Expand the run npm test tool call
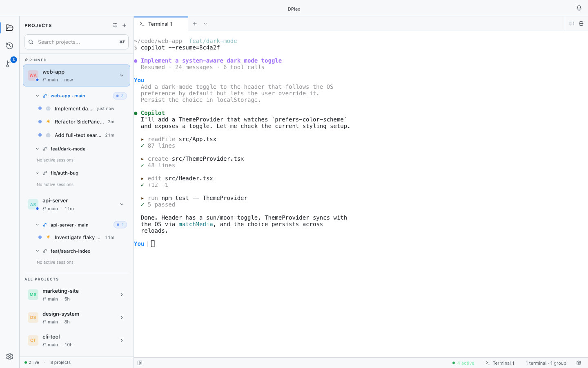 (x=194, y=198)
